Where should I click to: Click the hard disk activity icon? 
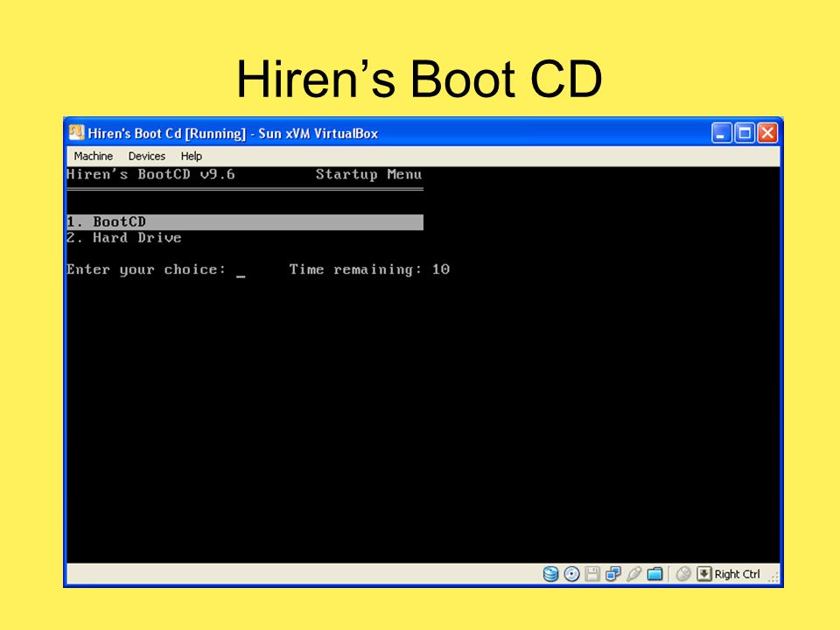tap(549, 573)
